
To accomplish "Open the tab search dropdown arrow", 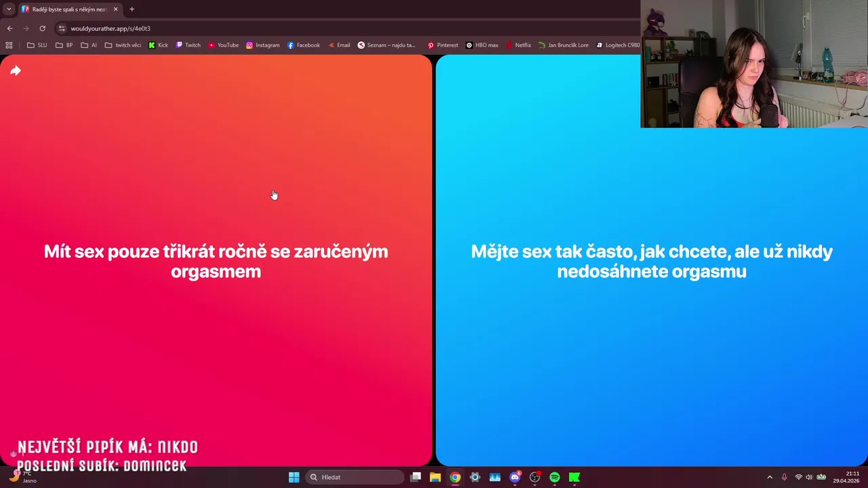I will 9,9.
